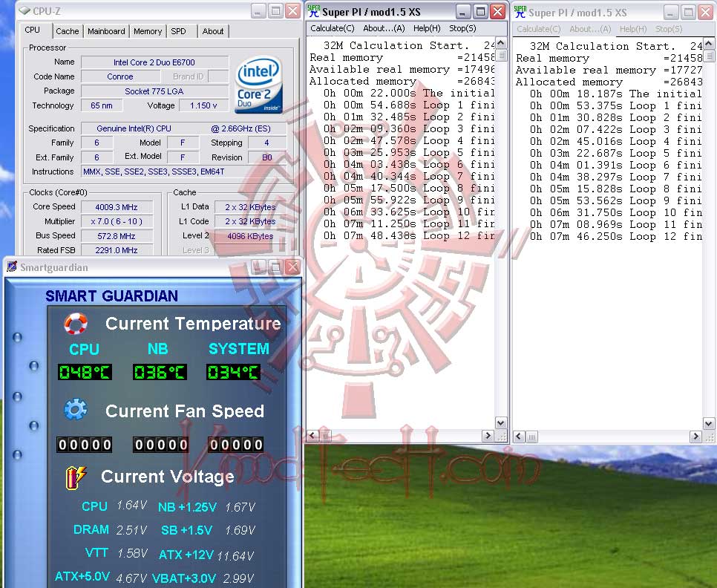This screenshot has width=717, height=588.
Task: Click the first round button on Smart Guardian's left edge
Action: 17,338
